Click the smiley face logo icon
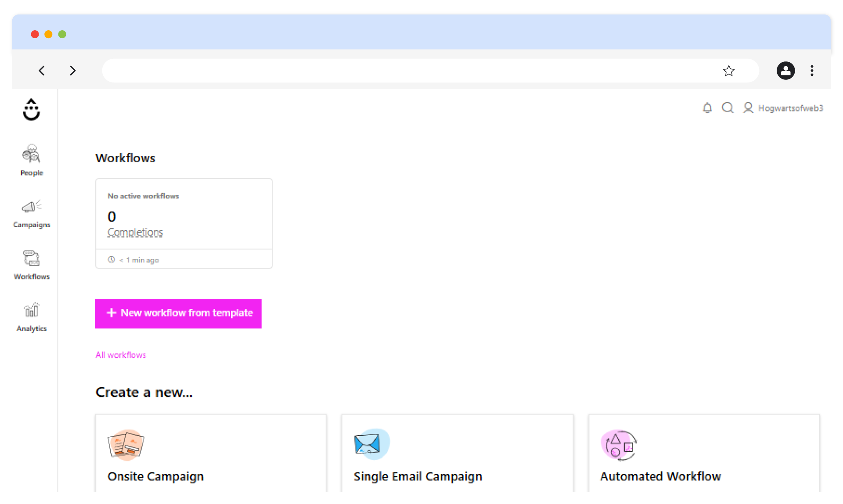Image resolution: width=843 pixels, height=504 pixels. (x=31, y=110)
